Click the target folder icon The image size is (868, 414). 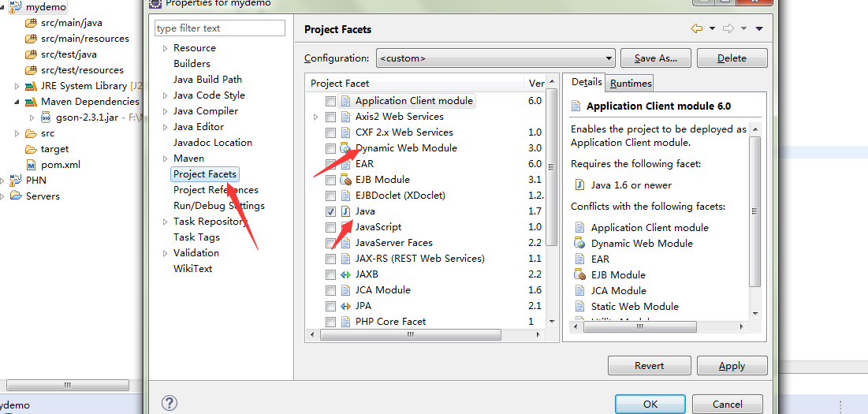click(x=31, y=150)
